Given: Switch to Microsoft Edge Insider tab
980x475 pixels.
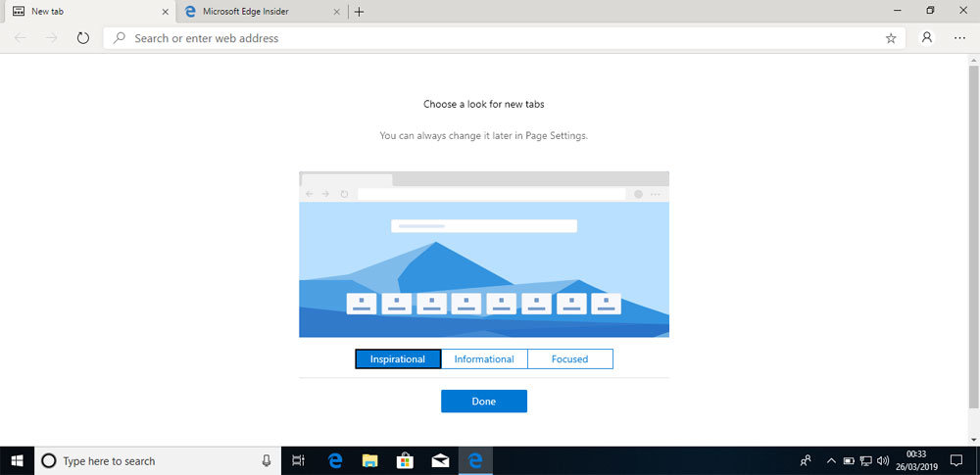Looking at the screenshot, I should [259, 12].
